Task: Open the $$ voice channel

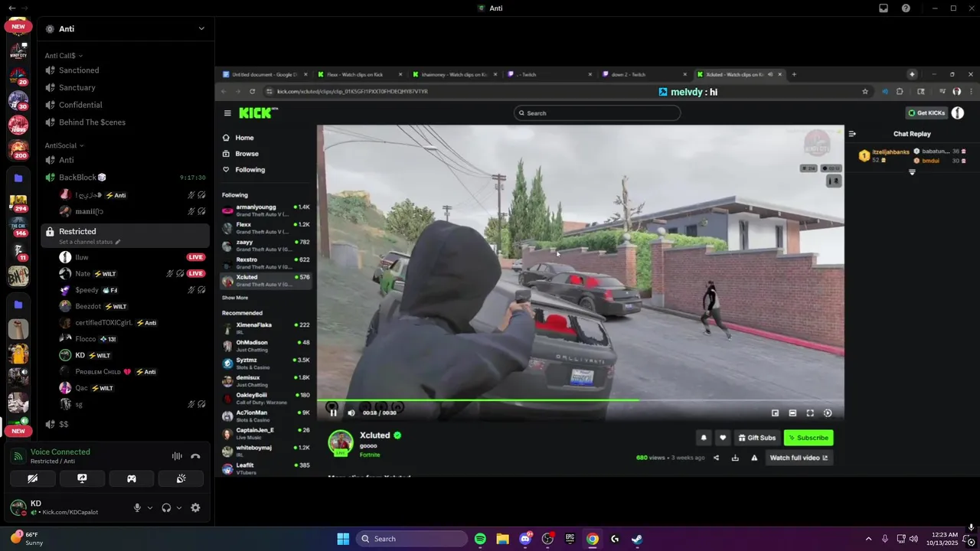Action: (125, 424)
